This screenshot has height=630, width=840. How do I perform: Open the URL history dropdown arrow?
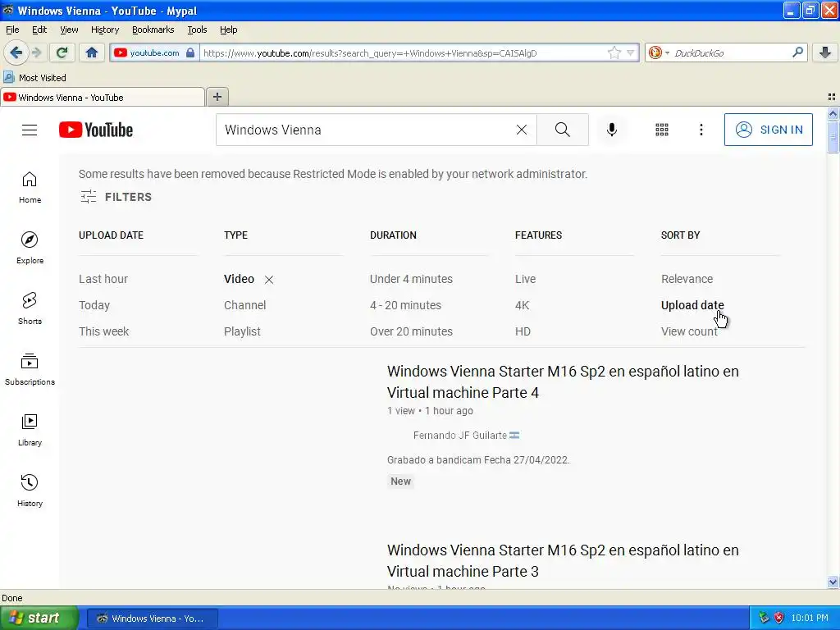(x=631, y=52)
